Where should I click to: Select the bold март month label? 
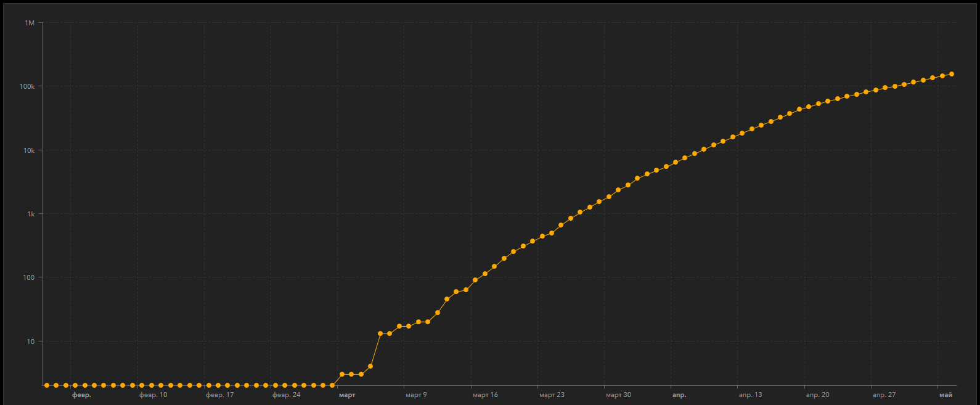click(x=347, y=395)
